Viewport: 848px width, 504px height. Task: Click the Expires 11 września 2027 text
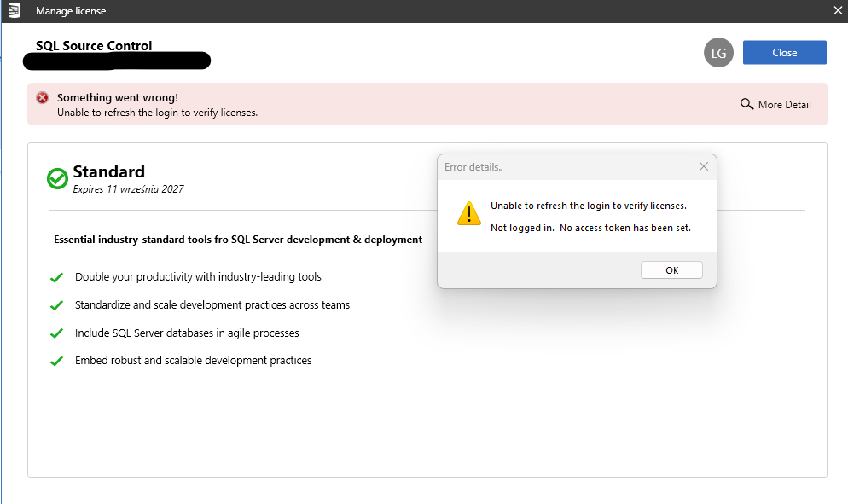coord(128,189)
